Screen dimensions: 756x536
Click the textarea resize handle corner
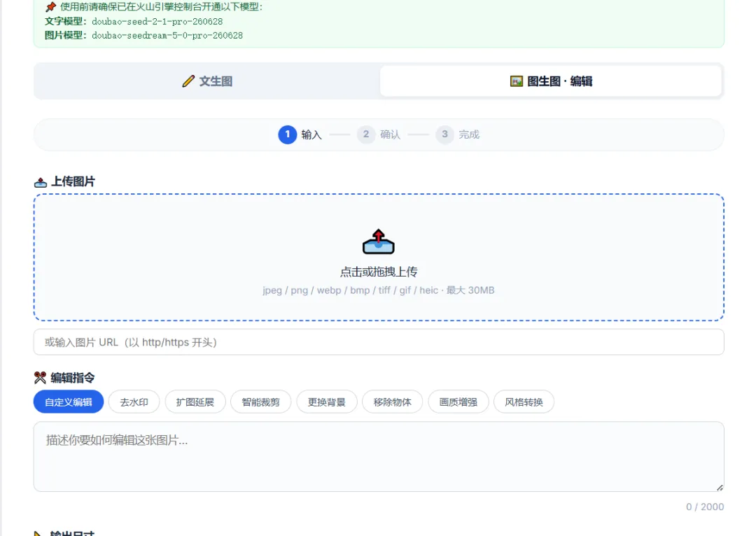pos(720,487)
